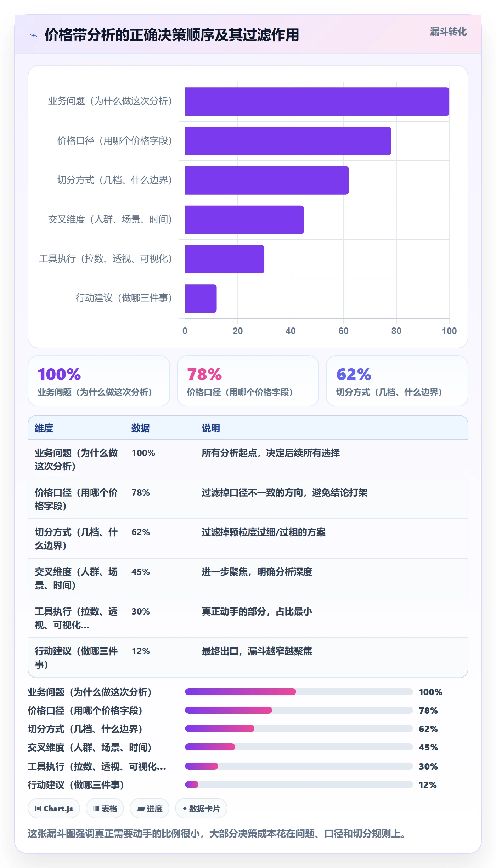Click the chart bar for 行动建议

pyautogui.click(x=201, y=298)
